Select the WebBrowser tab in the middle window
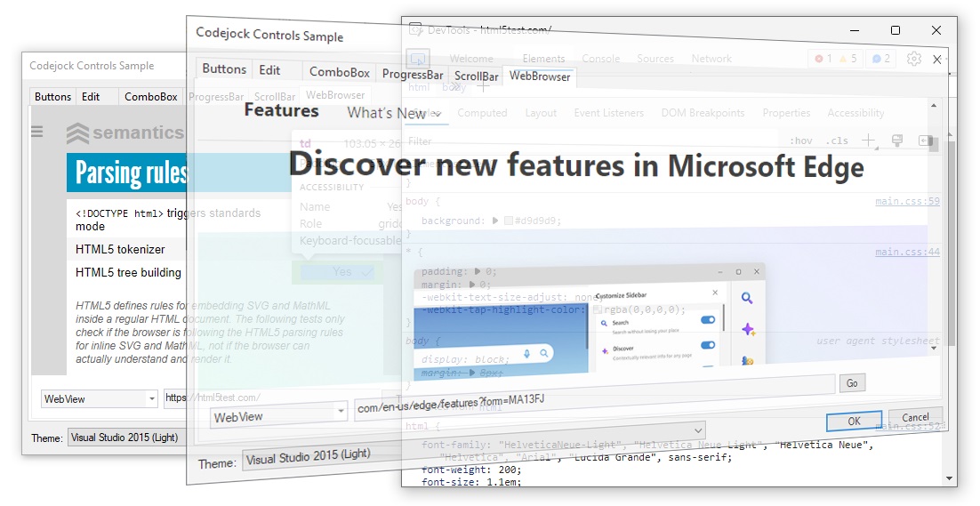The image size is (980, 506). [x=540, y=76]
